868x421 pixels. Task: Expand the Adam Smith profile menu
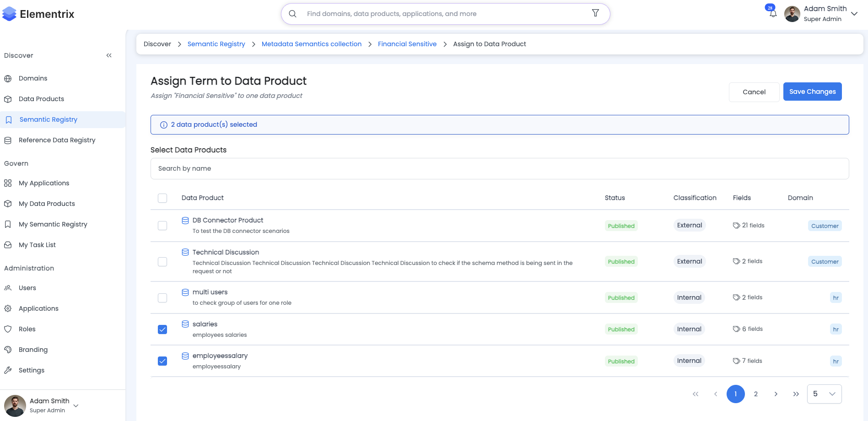(x=854, y=14)
